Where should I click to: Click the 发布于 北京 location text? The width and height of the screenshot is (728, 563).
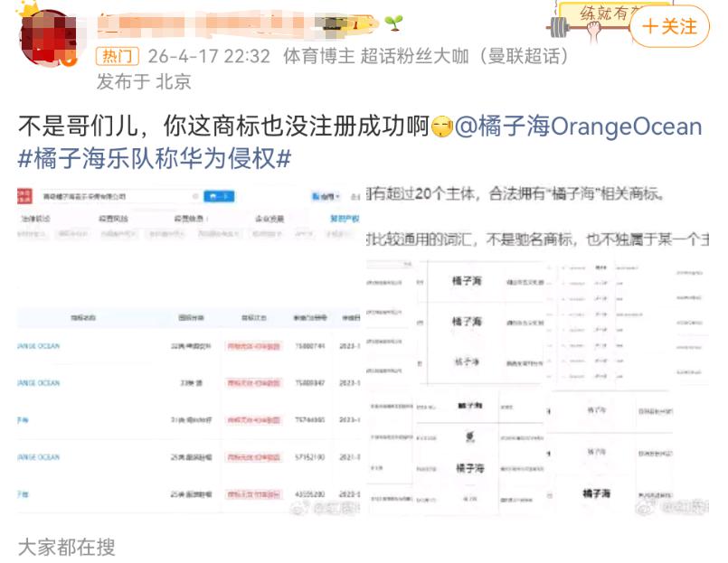click(x=144, y=81)
